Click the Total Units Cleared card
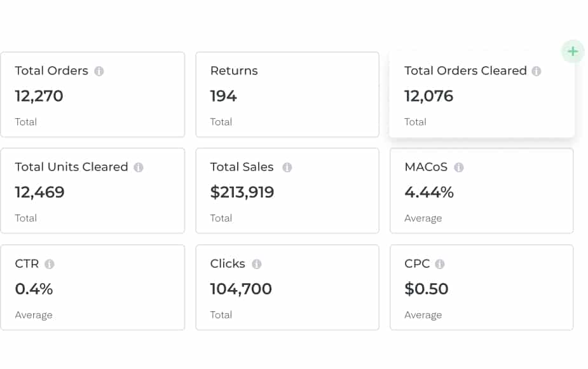The image size is (588, 369). pos(92,191)
